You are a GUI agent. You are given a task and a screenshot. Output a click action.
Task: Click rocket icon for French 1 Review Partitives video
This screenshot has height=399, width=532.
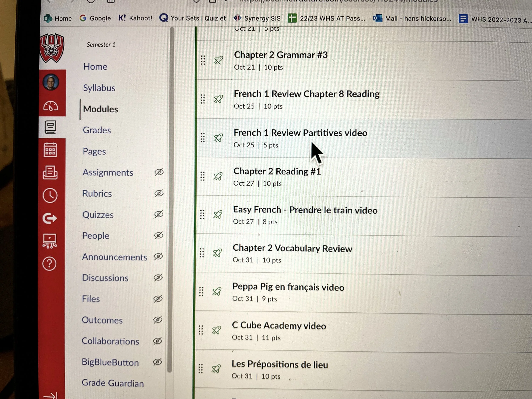(218, 138)
